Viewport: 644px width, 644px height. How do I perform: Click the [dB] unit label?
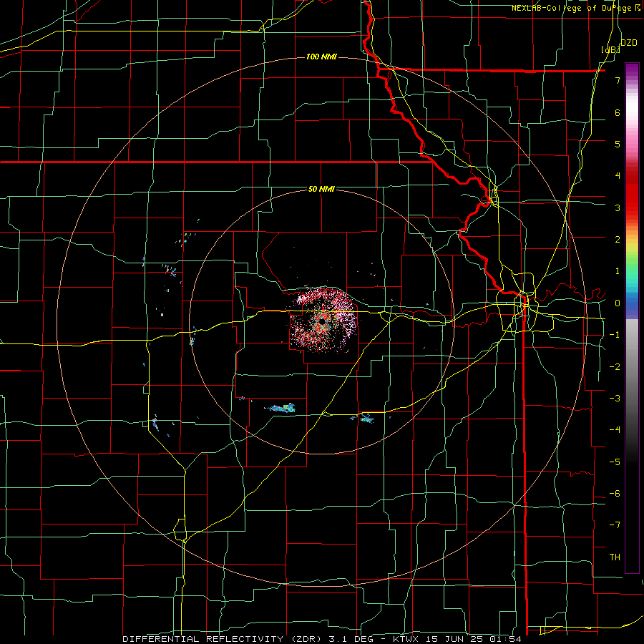click(x=610, y=49)
